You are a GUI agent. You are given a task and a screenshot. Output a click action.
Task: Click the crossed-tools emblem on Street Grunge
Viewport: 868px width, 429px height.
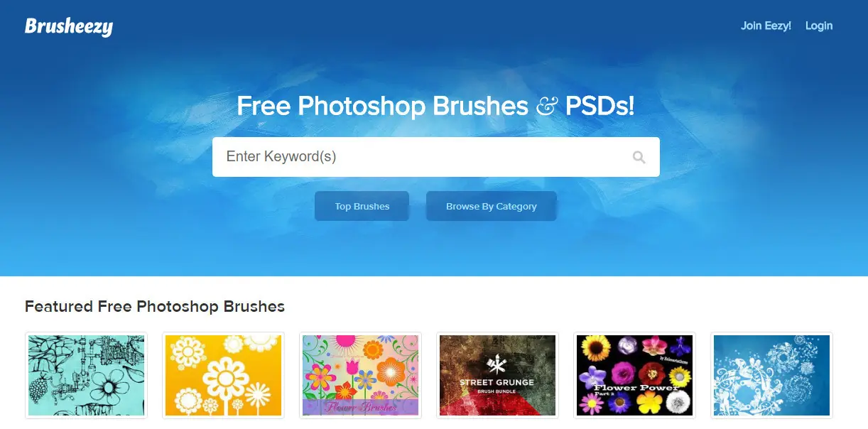coord(497,366)
